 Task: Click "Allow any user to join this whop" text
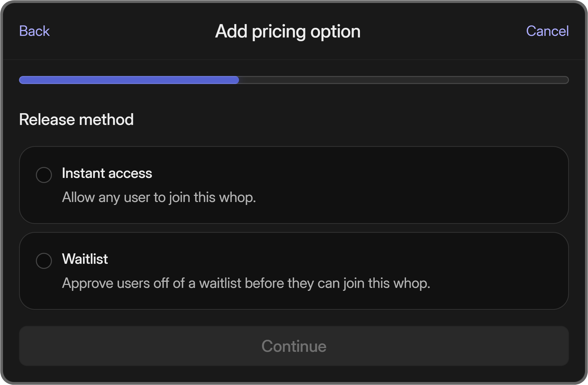click(x=159, y=197)
